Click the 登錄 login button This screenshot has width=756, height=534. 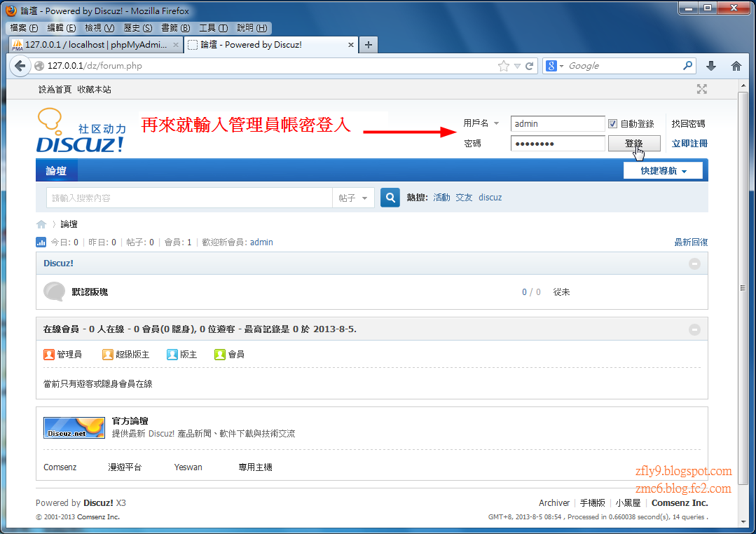(633, 144)
